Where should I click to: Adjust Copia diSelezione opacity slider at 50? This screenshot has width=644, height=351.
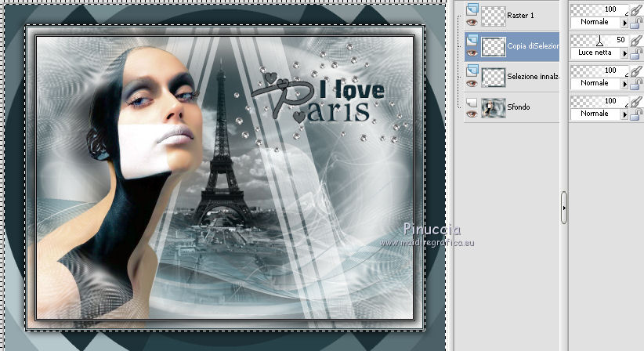pos(599,40)
